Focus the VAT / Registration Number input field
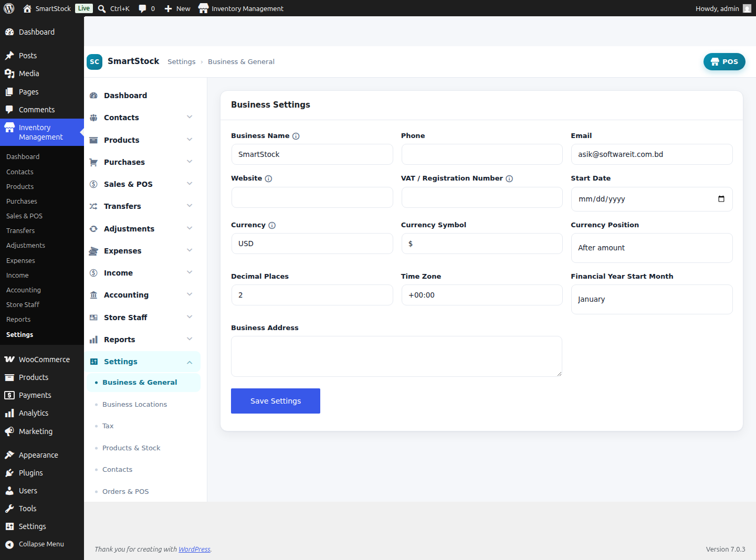This screenshot has width=756, height=560. [x=482, y=197]
